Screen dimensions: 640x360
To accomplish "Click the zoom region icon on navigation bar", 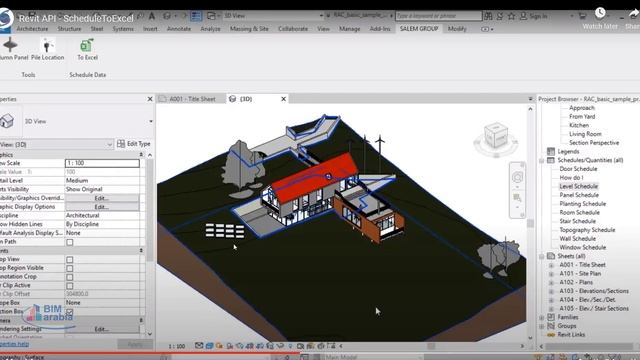I will 517,198.
